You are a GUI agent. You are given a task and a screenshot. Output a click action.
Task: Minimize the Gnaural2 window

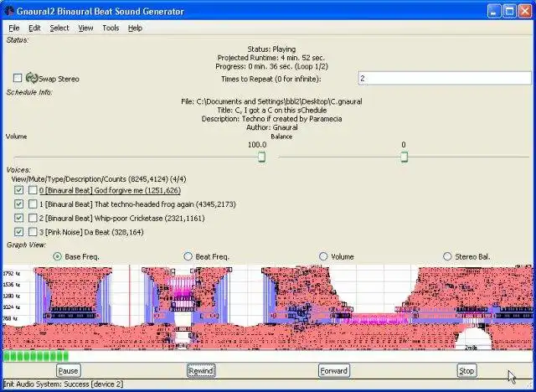point(493,11)
